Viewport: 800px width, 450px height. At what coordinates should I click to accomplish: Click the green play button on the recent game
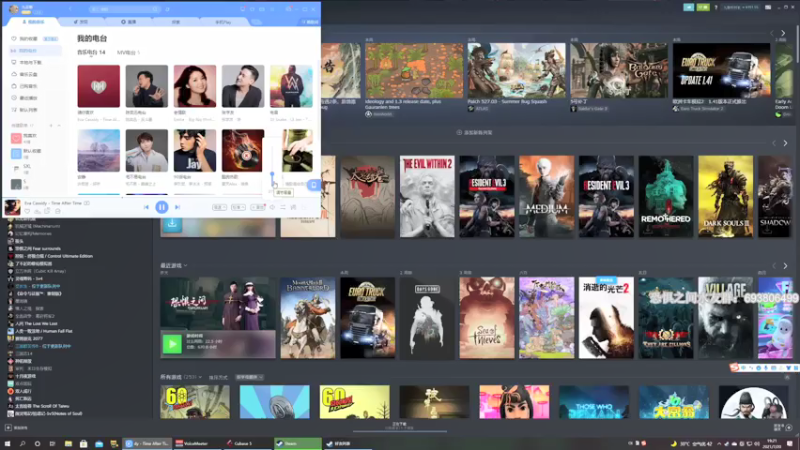[x=172, y=344]
